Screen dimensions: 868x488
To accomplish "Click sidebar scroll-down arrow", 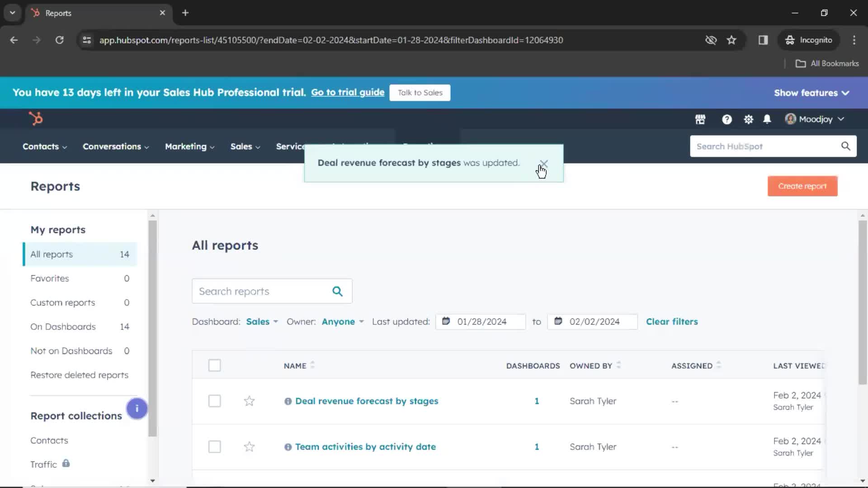I will point(152,481).
